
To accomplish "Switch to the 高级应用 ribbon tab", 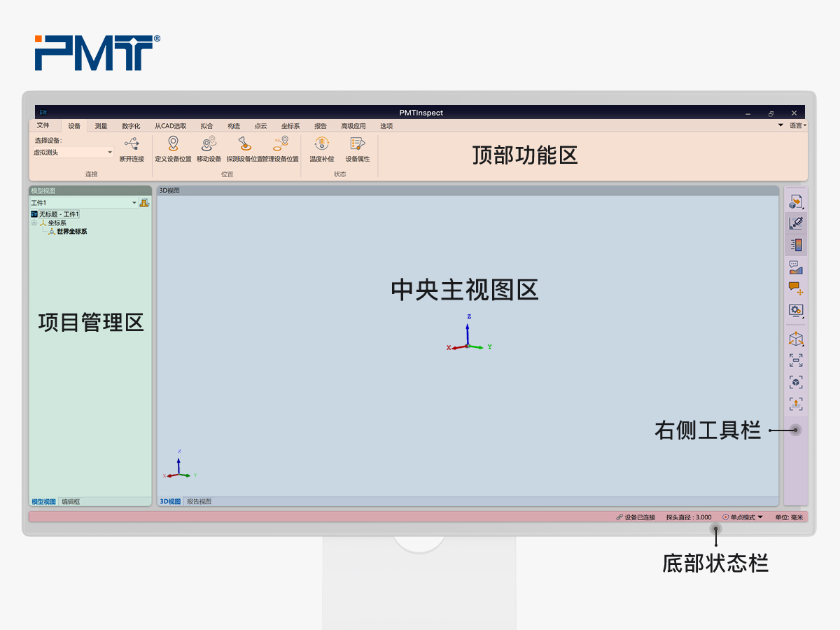I will (x=353, y=126).
